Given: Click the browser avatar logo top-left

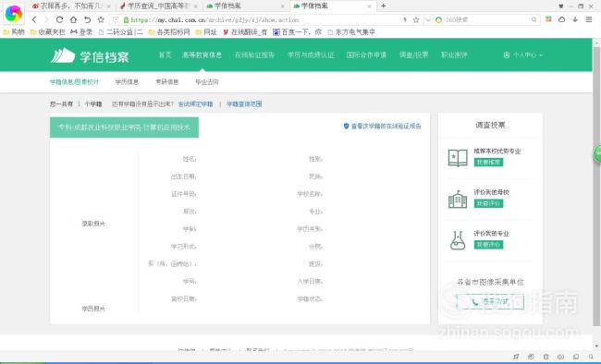Looking at the screenshot, I should click(14, 13).
